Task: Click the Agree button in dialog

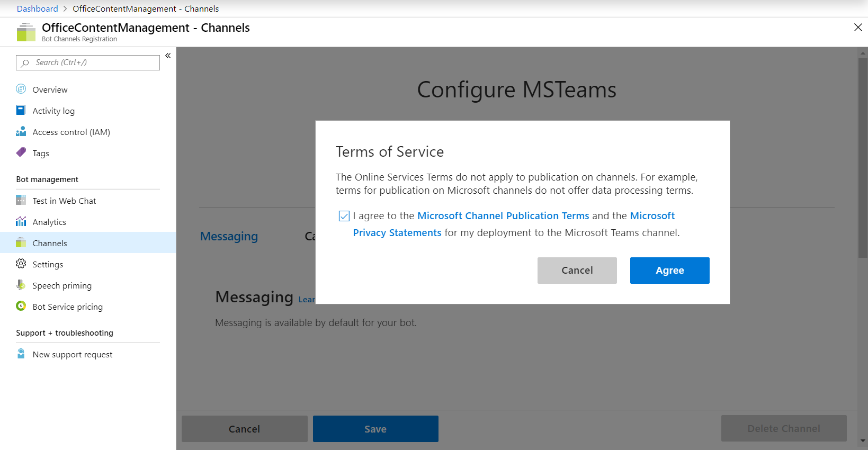Action: click(x=669, y=271)
